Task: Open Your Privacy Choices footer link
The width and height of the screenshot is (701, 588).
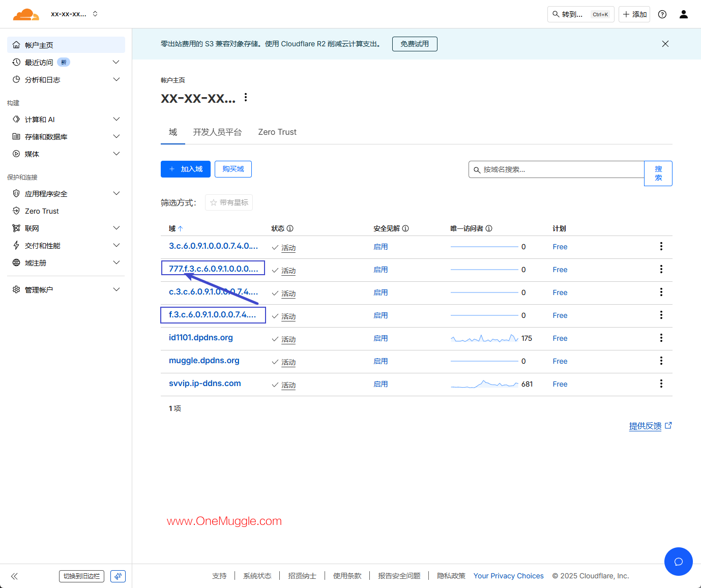Action: click(x=509, y=576)
